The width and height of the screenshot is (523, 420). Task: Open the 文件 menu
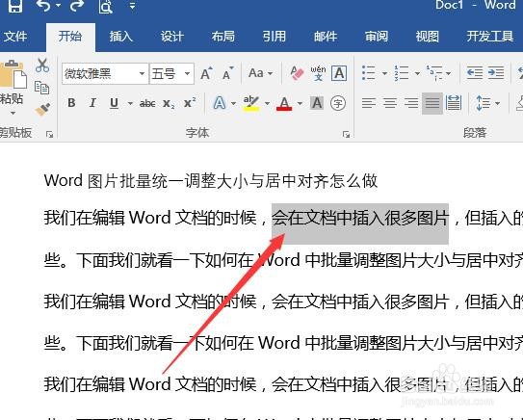[15, 36]
